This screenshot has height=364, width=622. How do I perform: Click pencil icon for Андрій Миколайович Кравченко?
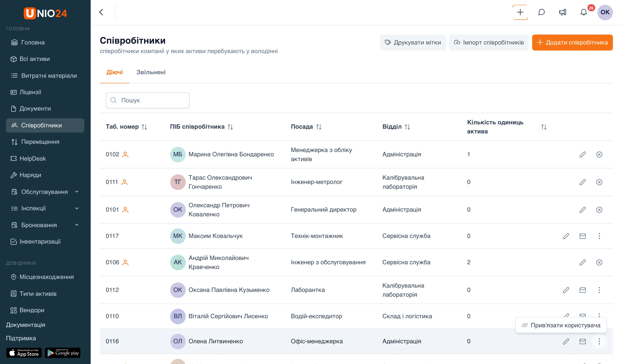point(582,262)
